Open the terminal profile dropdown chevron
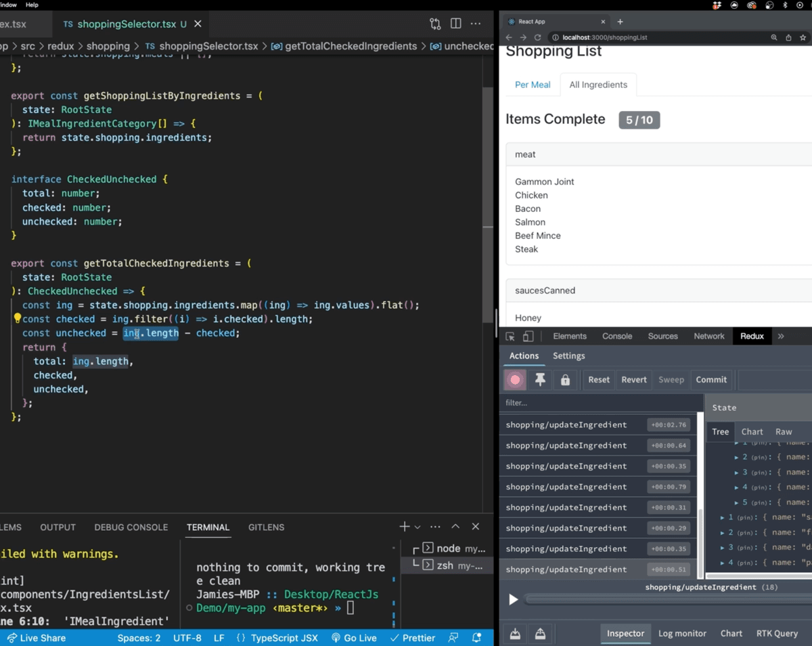Image resolution: width=812 pixels, height=646 pixels. pos(418,526)
